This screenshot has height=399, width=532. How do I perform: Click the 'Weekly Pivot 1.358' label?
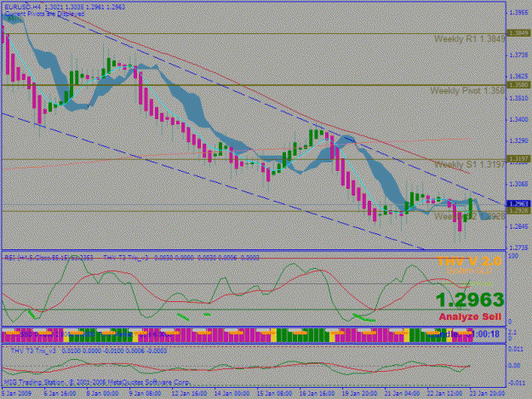tap(467, 90)
